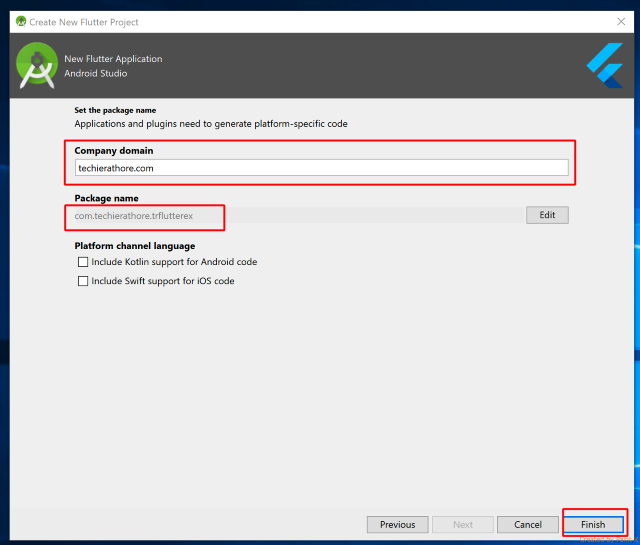Click the 'Platform channel language' label

coord(134,245)
